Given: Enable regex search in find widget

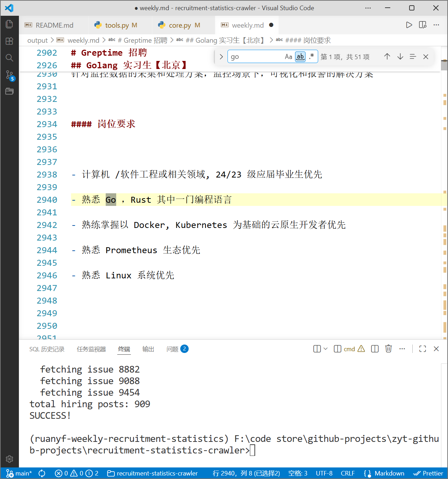Looking at the screenshot, I should 312,56.
